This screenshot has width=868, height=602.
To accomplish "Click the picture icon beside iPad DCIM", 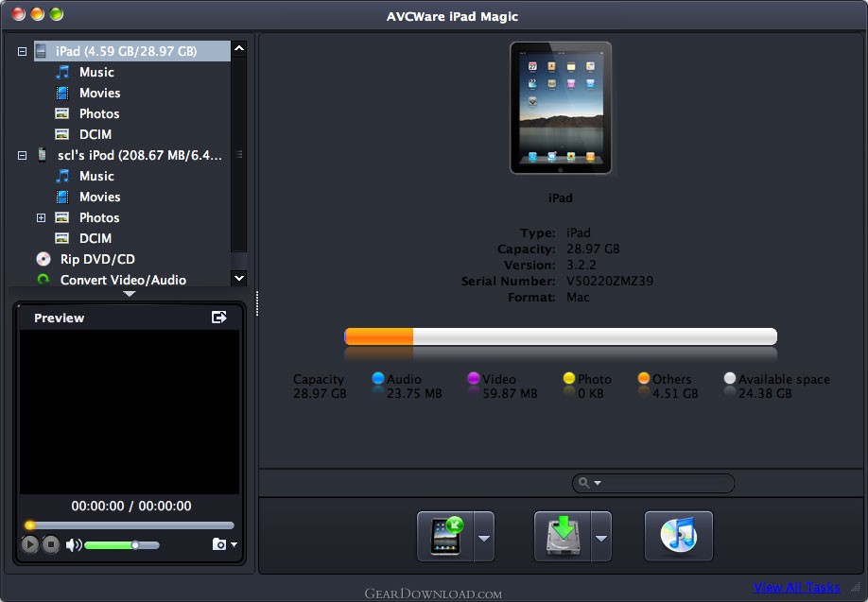I will (x=62, y=134).
